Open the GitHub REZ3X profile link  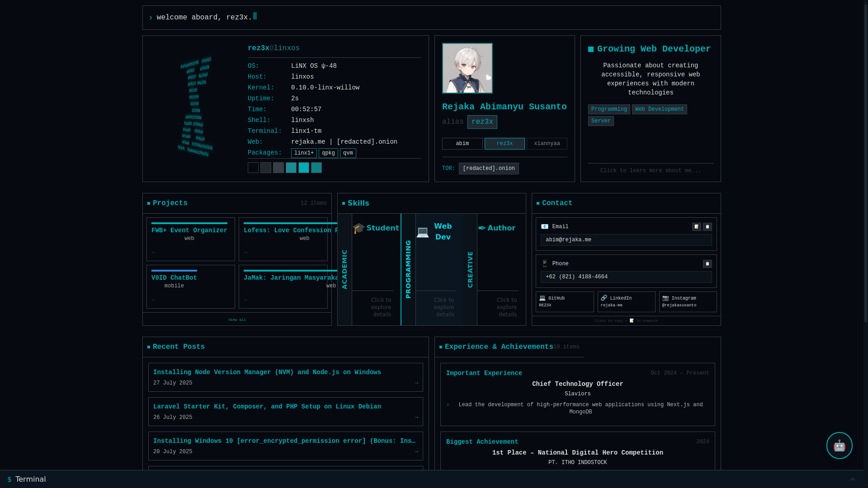pos(565,302)
